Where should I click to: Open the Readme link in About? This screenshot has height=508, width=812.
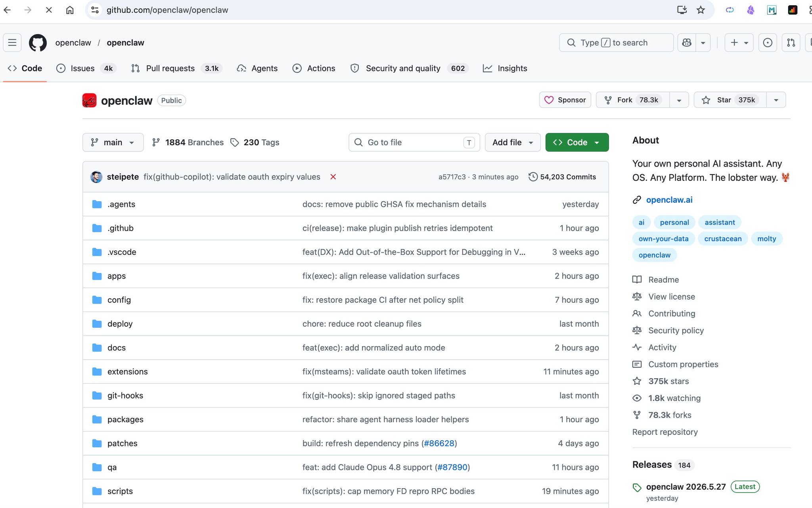coord(663,279)
